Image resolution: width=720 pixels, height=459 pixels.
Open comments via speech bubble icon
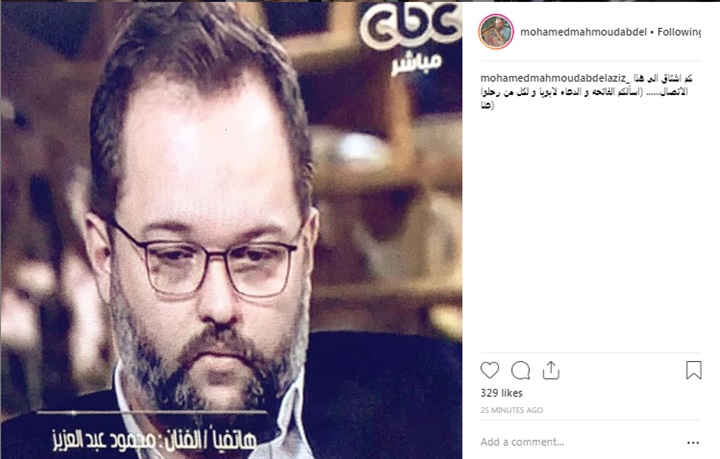point(520,370)
